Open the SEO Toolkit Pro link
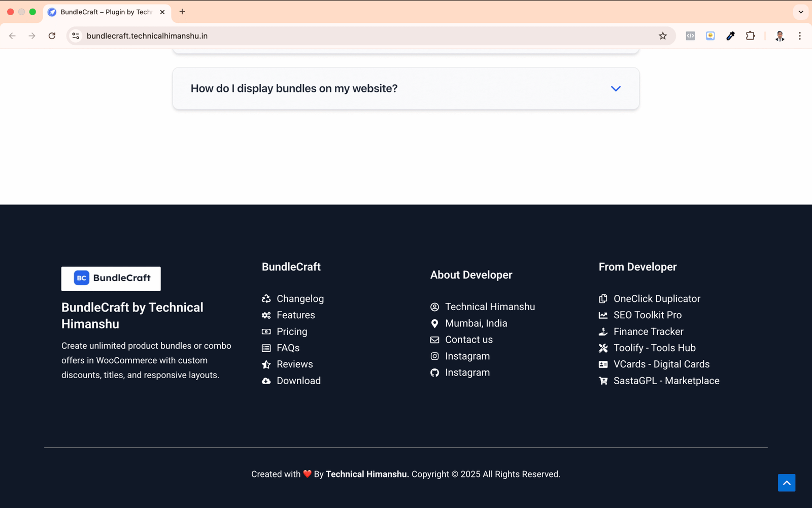Viewport: 812px width, 508px height. (x=647, y=315)
